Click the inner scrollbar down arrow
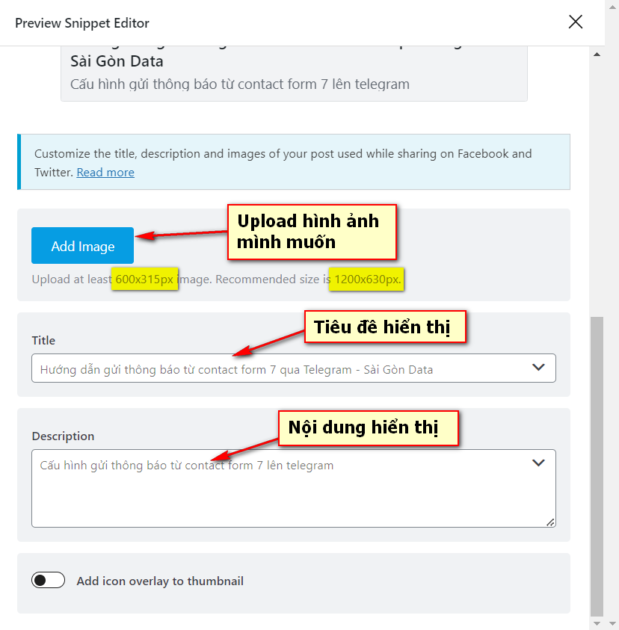The width and height of the screenshot is (619, 630). (597, 623)
